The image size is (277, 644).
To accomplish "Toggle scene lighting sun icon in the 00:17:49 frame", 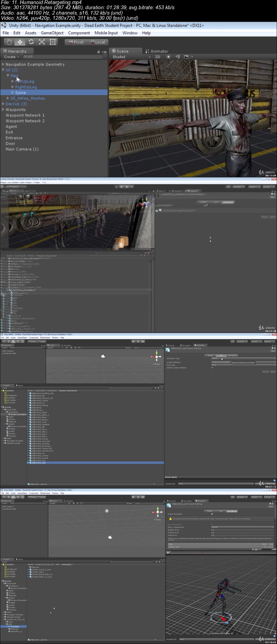I will tap(169, 57).
